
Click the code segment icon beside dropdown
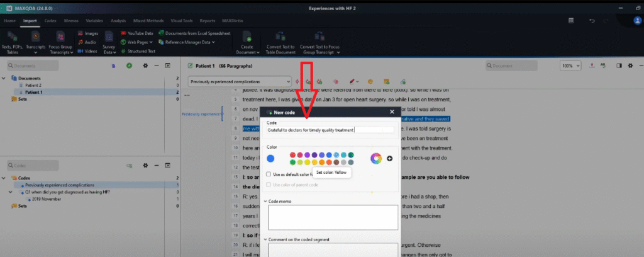coord(297,81)
